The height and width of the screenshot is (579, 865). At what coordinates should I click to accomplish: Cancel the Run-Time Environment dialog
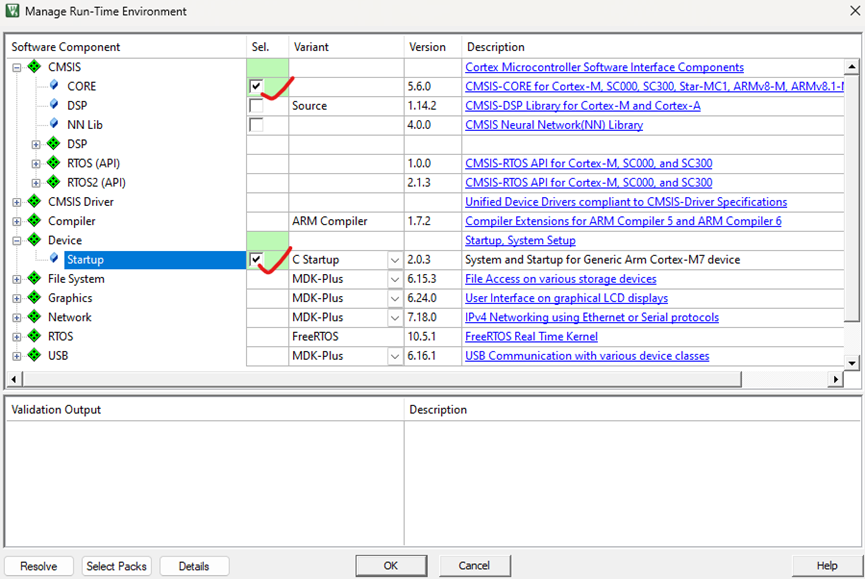click(474, 566)
